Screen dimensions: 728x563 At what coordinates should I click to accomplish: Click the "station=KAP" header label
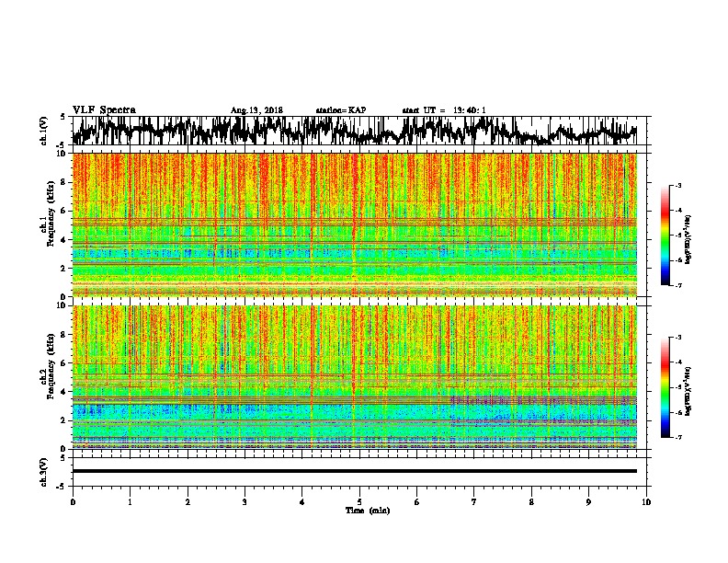click(341, 110)
